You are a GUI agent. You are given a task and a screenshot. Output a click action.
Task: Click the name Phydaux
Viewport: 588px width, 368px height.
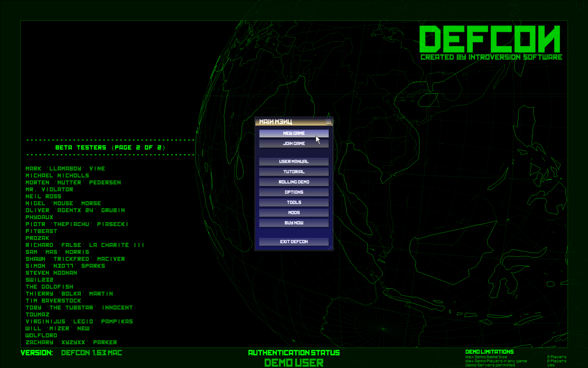pyautogui.click(x=39, y=217)
